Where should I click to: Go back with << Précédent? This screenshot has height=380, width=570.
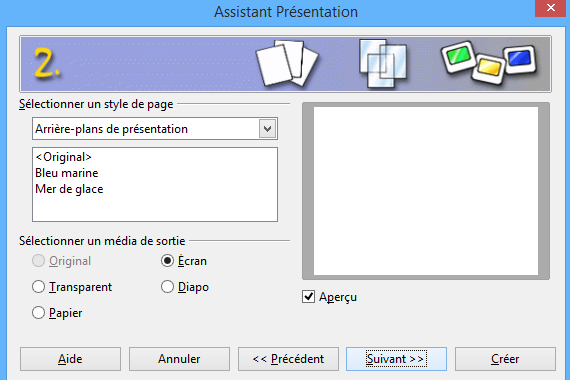click(288, 359)
